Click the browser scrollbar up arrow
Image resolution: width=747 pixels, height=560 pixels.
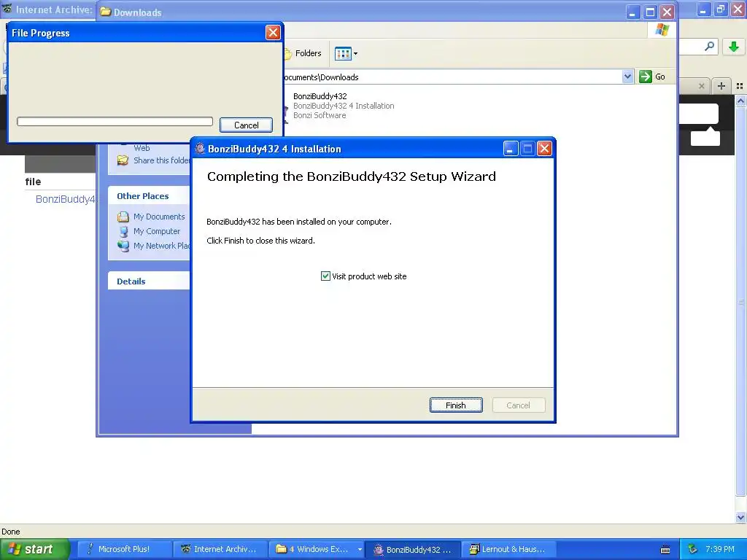pos(740,101)
